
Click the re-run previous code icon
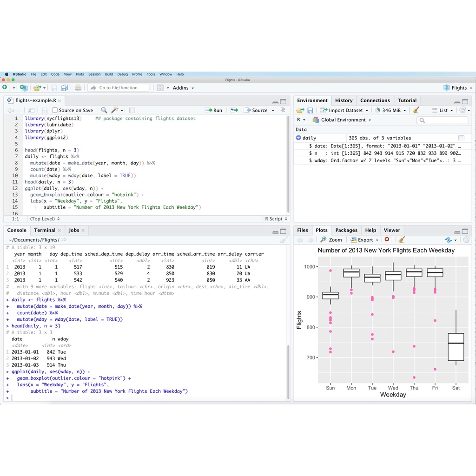coord(234,110)
